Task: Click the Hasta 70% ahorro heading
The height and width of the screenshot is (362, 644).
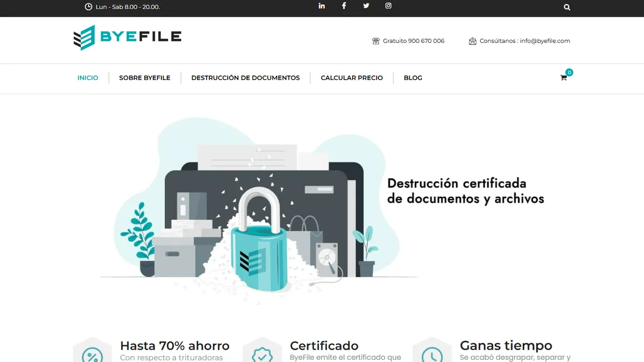Action: pos(175,345)
